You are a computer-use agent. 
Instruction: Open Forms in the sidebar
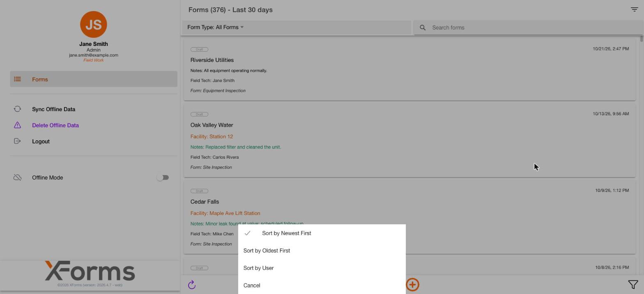pos(94,79)
